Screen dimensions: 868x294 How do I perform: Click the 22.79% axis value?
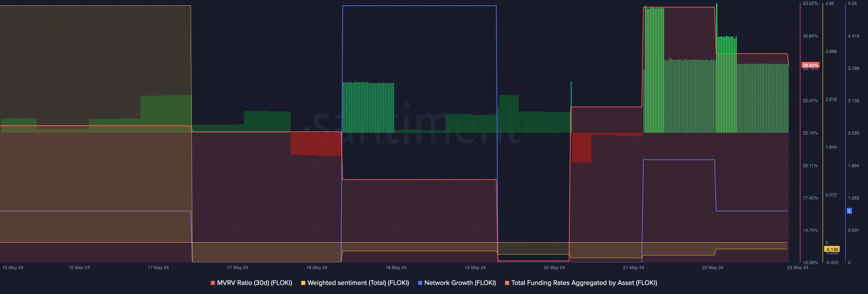pos(810,133)
